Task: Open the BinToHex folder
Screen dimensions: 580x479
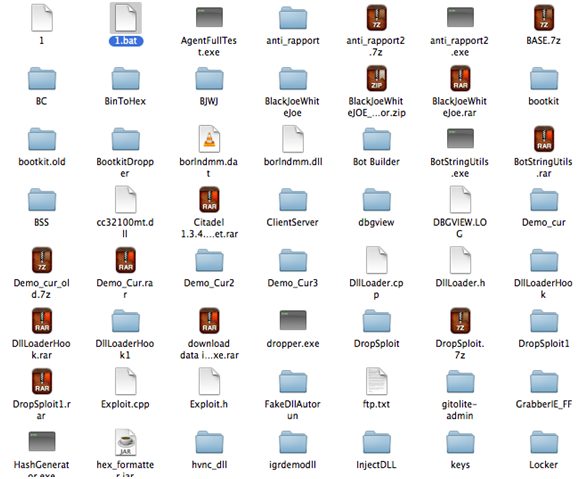Action: [x=126, y=78]
